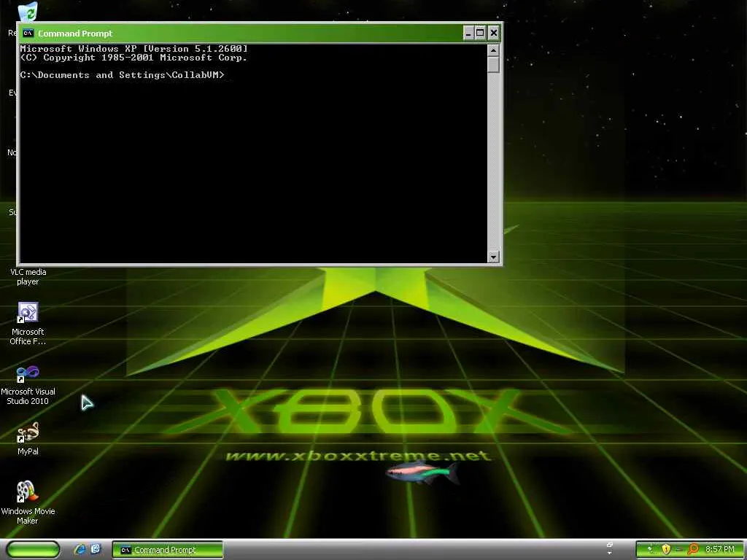The width and height of the screenshot is (747, 560).
Task: Click the orange magnifier tray icon
Action: 693,549
